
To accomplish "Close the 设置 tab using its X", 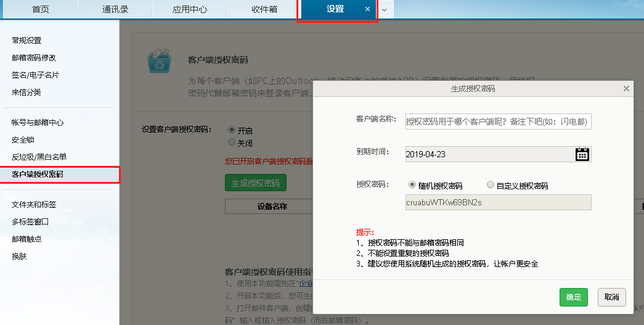I will click(x=368, y=9).
